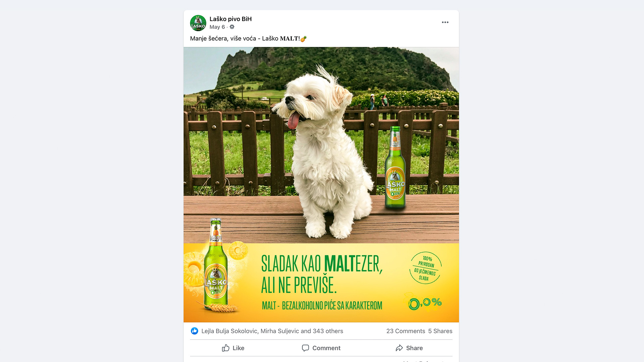Image resolution: width=644 pixels, height=362 pixels.
Task: Open the 23 Comments link
Action: 406,331
